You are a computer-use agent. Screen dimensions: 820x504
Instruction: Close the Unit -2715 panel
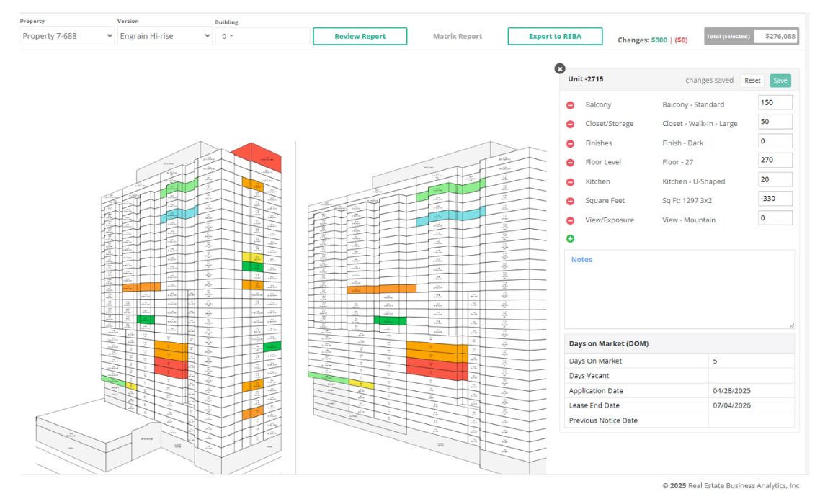click(x=560, y=68)
